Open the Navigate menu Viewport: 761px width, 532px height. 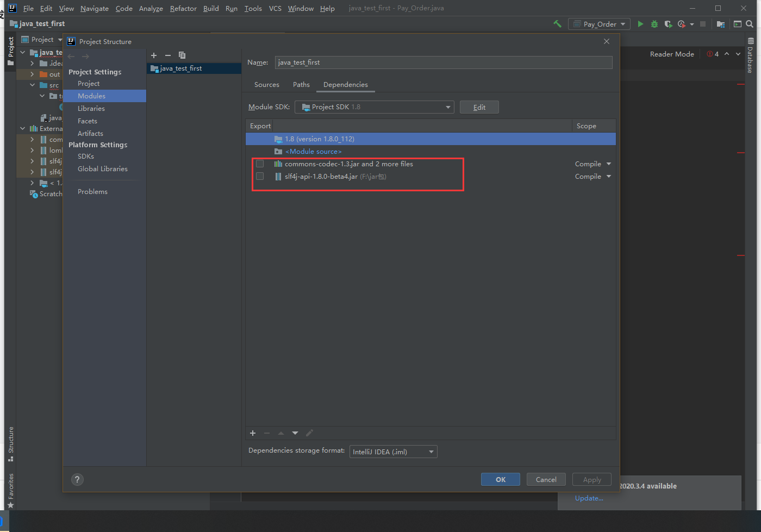click(95, 8)
